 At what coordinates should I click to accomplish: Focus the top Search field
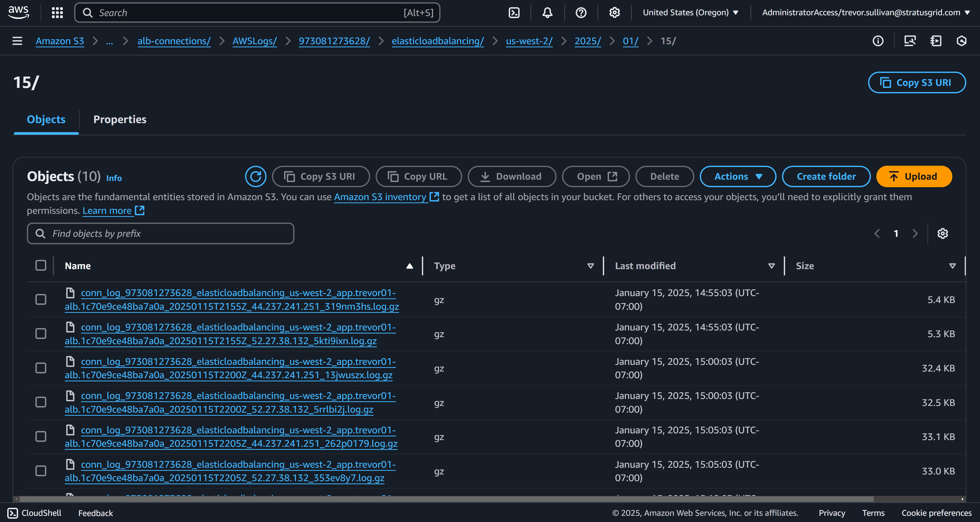pos(257,13)
